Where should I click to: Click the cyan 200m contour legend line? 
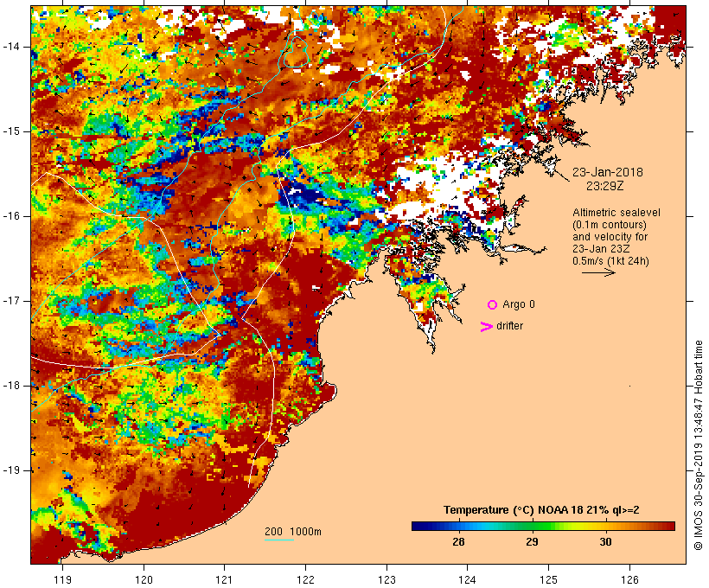coord(279,540)
